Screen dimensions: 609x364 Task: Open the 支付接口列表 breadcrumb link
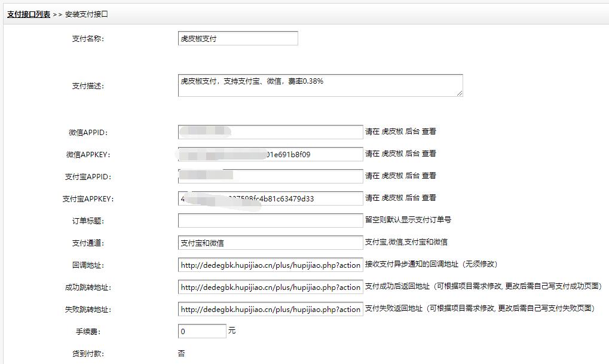[x=29, y=14]
